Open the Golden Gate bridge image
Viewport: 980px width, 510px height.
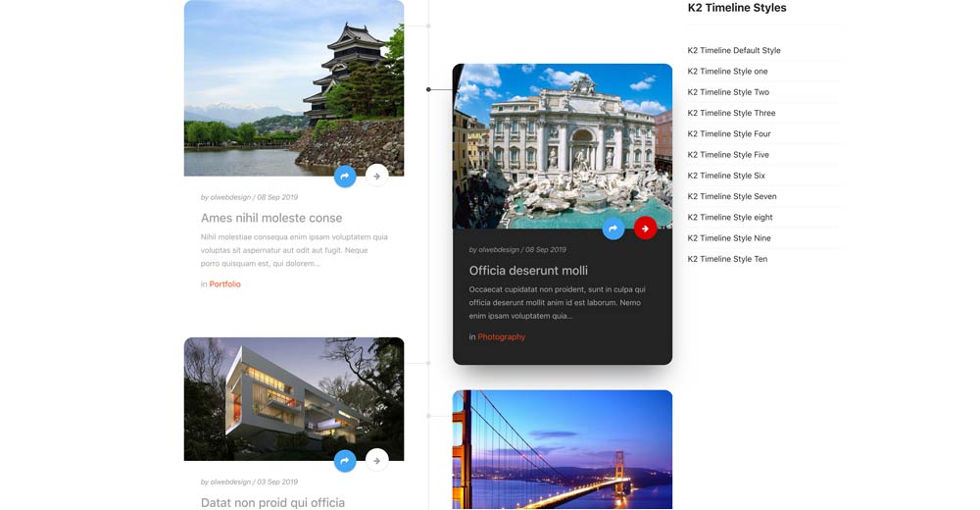563,449
